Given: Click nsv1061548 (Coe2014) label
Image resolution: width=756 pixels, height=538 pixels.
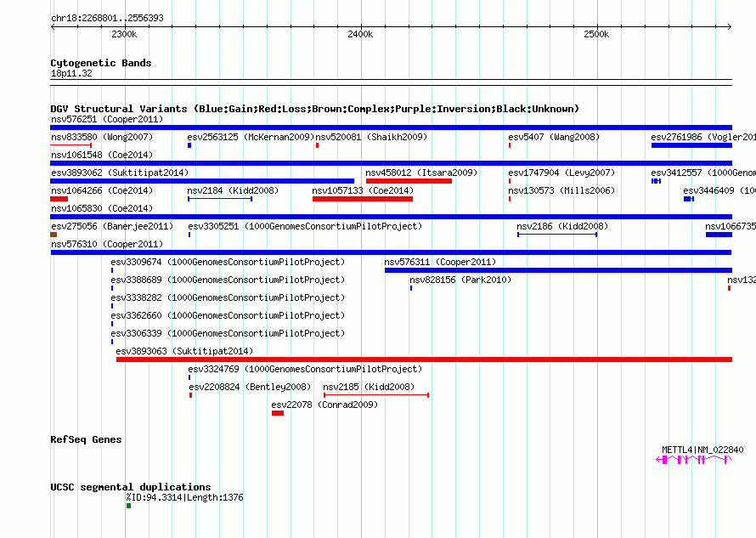Looking at the screenshot, I should [102, 155].
